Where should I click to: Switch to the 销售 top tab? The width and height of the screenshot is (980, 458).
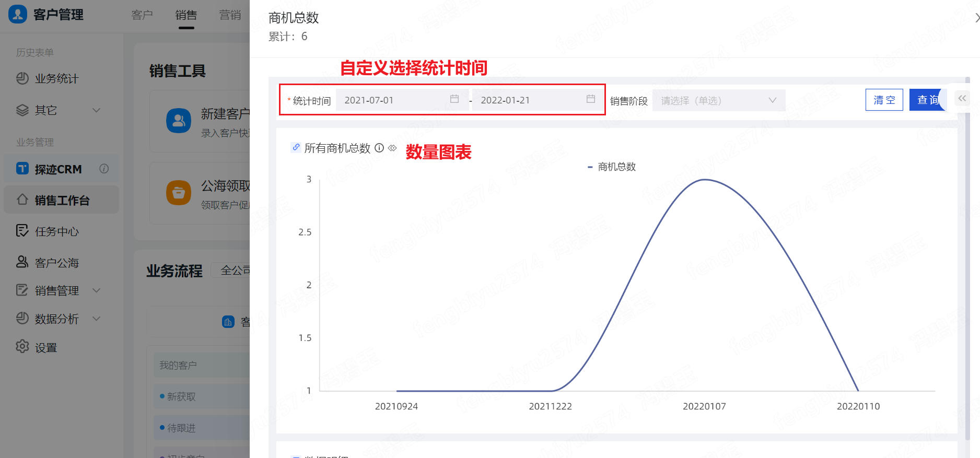click(x=186, y=15)
